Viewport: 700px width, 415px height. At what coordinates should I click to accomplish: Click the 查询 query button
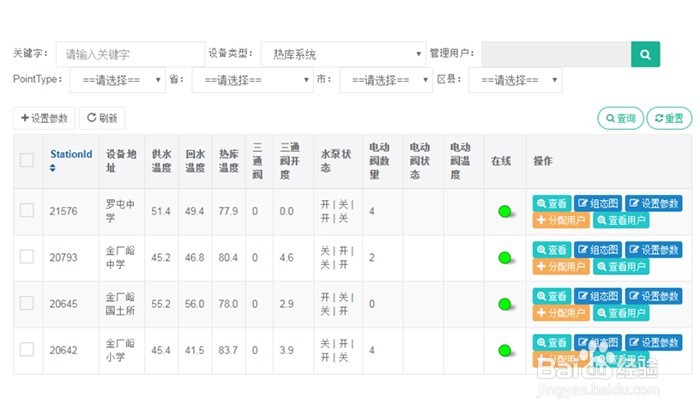pos(621,118)
